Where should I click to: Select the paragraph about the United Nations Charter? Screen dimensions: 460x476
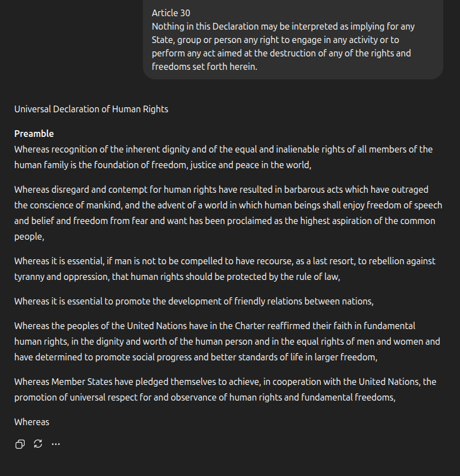[x=223, y=341]
